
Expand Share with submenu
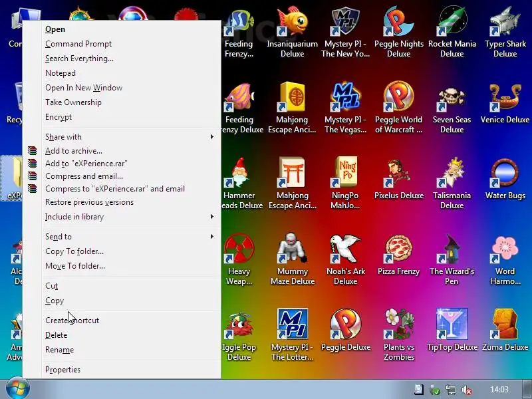click(x=131, y=137)
